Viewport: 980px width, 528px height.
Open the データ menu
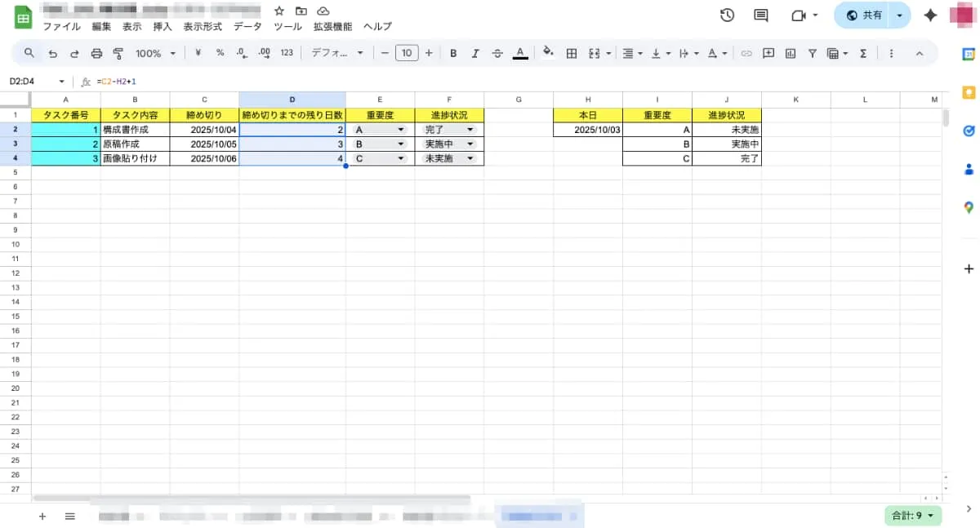(x=247, y=26)
